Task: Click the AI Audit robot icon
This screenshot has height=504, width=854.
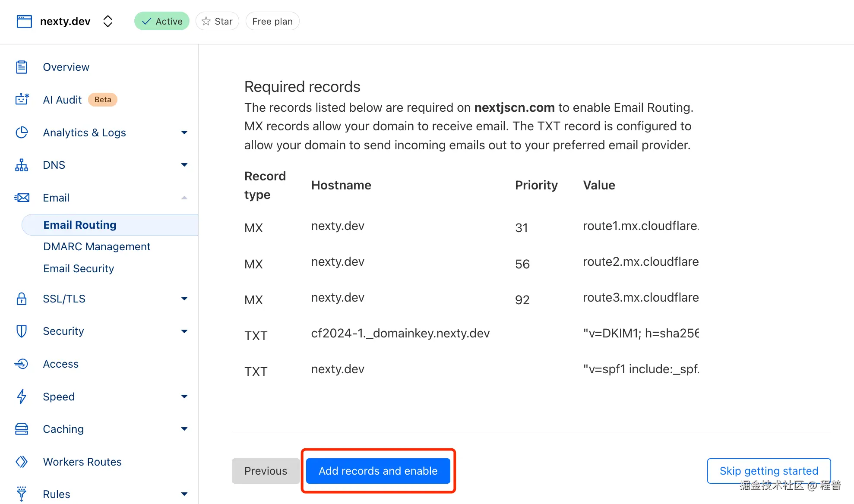Action: (x=22, y=100)
